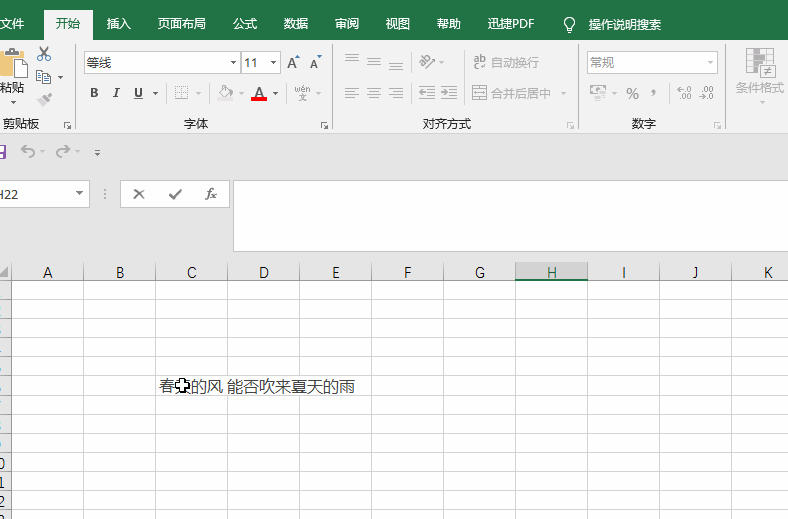This screenshot has width=788, height=519.
Task: Align text to top
Action: pos(352,59)
